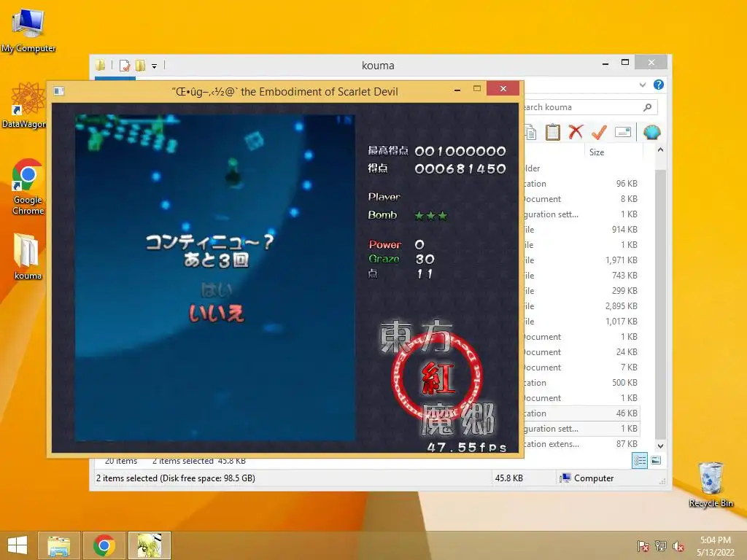
Task: Click Properties icon in quick access toolbar
Action: 125,65
